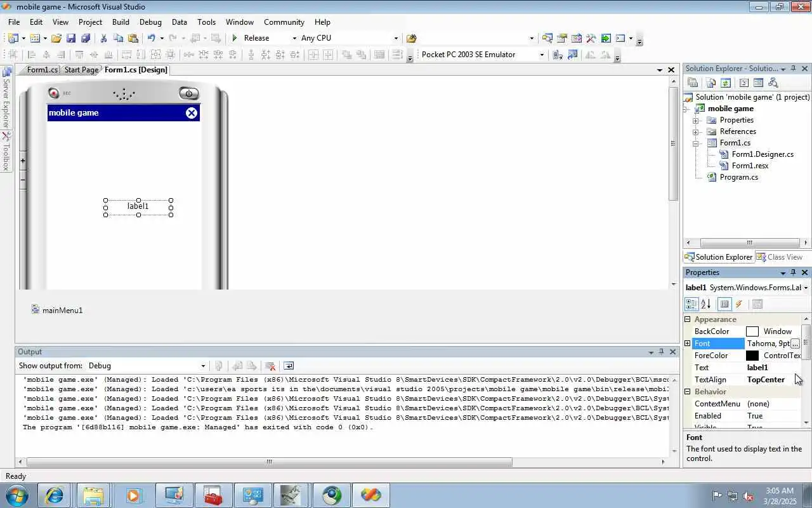The image size is (812, 508).
Task: Open the Properties Window toolbar icon
Action: [561, 38]
